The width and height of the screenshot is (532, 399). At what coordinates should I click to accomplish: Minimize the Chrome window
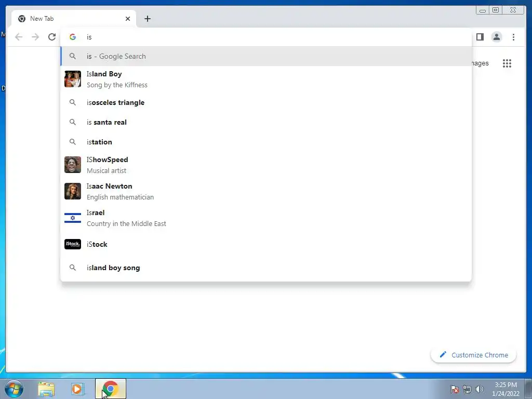pos(483,10)
